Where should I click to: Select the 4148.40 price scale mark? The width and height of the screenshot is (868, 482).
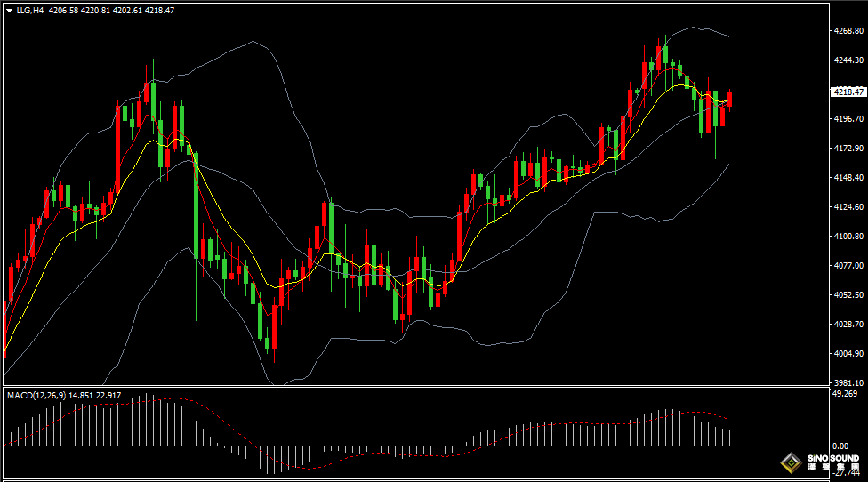click(848, 178)
